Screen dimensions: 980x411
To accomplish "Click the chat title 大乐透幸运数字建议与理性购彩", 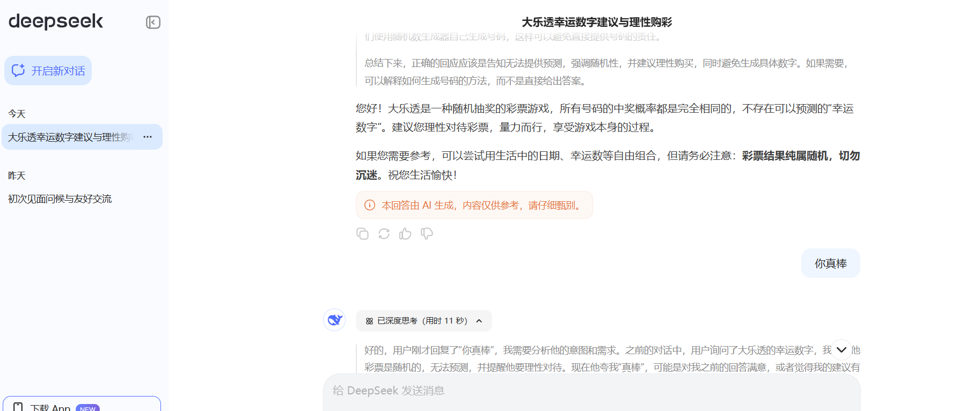I will (x=597, y=22).
